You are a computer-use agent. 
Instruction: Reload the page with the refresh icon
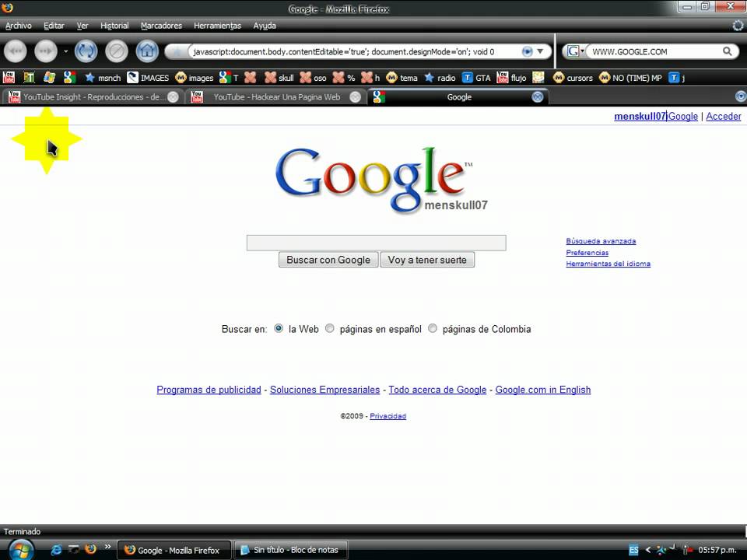86,51
